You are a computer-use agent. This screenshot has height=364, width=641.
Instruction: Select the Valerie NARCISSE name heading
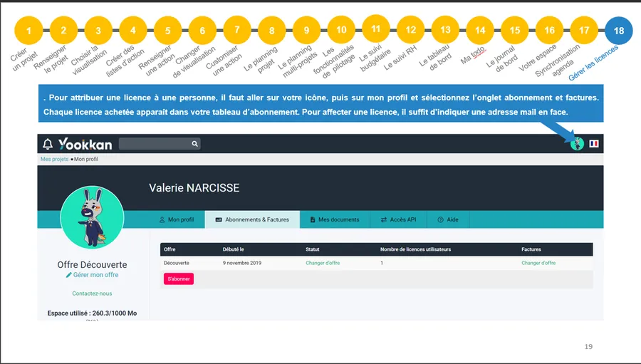point(194,188)
